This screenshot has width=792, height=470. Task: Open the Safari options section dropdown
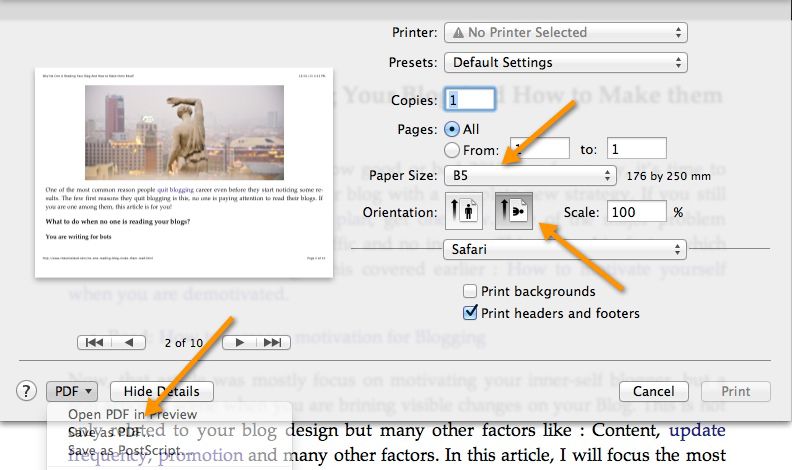click(565, 249)
